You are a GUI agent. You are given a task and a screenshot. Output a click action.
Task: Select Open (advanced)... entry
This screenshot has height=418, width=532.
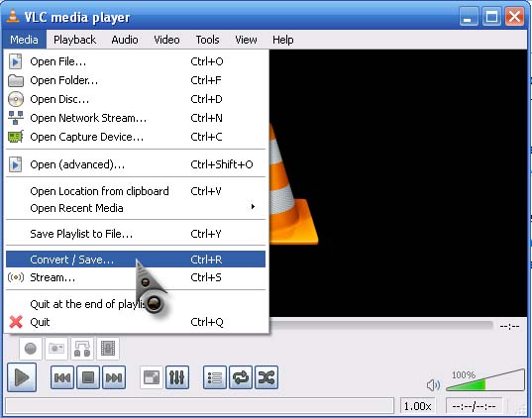coord(136,164)
